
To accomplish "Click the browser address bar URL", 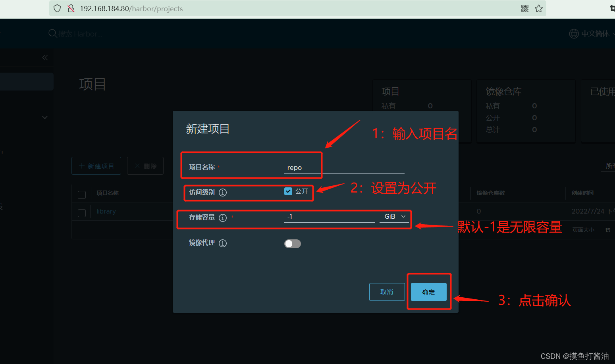I will point(131,8).
